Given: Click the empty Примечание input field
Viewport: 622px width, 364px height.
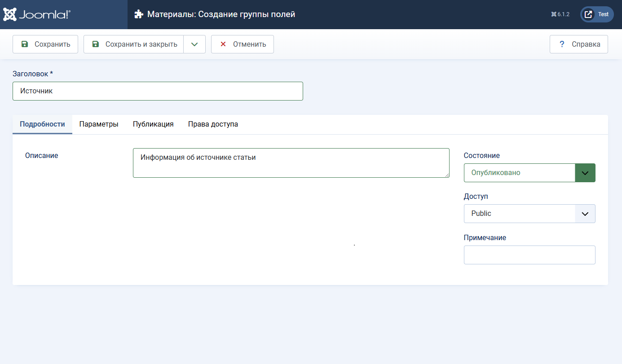Looking at the screenshot, I should tap(529, 255).
